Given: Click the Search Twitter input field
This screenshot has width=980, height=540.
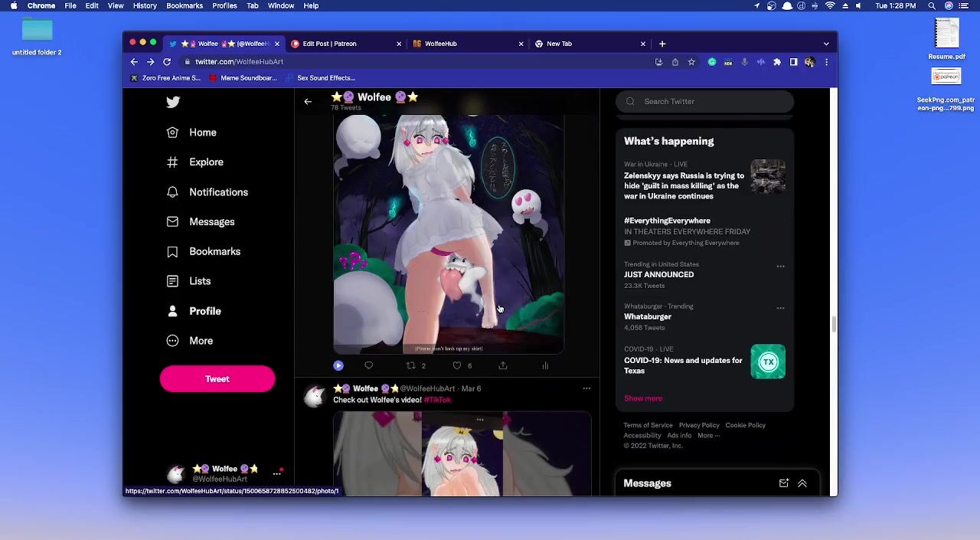Looking at the screenshot, I should tap(712, 101).
